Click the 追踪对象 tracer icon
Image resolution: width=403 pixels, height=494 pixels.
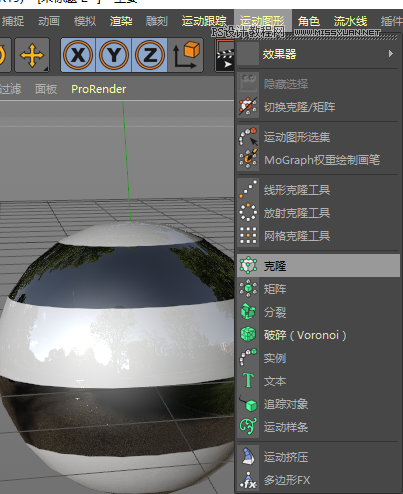pos(248,403)
